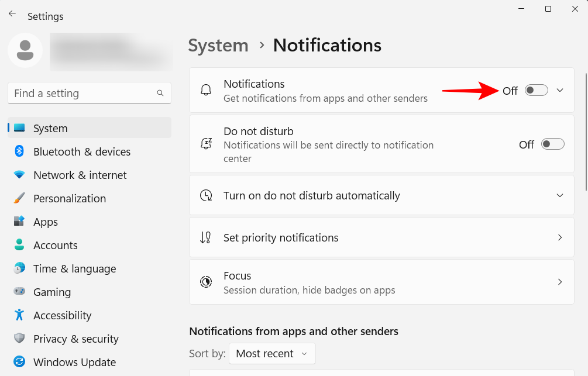This screenshot has width=588, height=376.
Task: Click the Focus session duration row text
Action: [x=310, y=290]
